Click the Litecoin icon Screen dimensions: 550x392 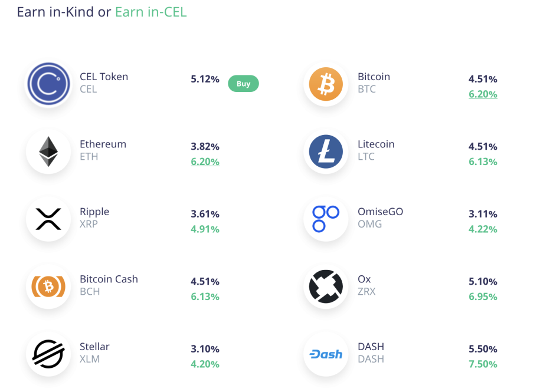tap(326, 151)
